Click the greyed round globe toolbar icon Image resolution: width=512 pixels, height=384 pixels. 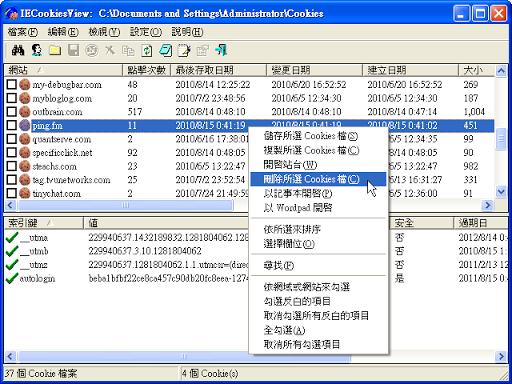click(92, 51)
